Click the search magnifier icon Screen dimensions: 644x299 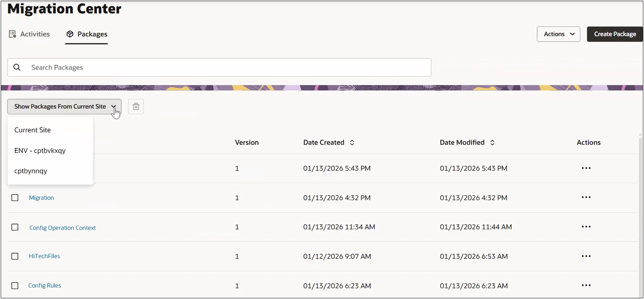pyautogui.click(x=17, y=67)
